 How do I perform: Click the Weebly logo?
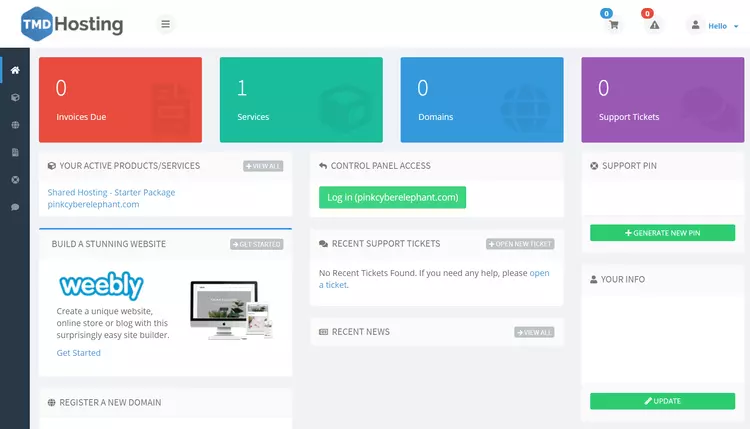tap(101, 285)
